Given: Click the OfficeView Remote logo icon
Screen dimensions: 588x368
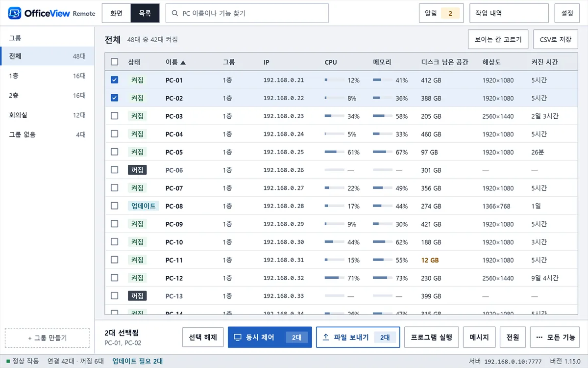Looking at the screenshot, I should tap(15, 13).
